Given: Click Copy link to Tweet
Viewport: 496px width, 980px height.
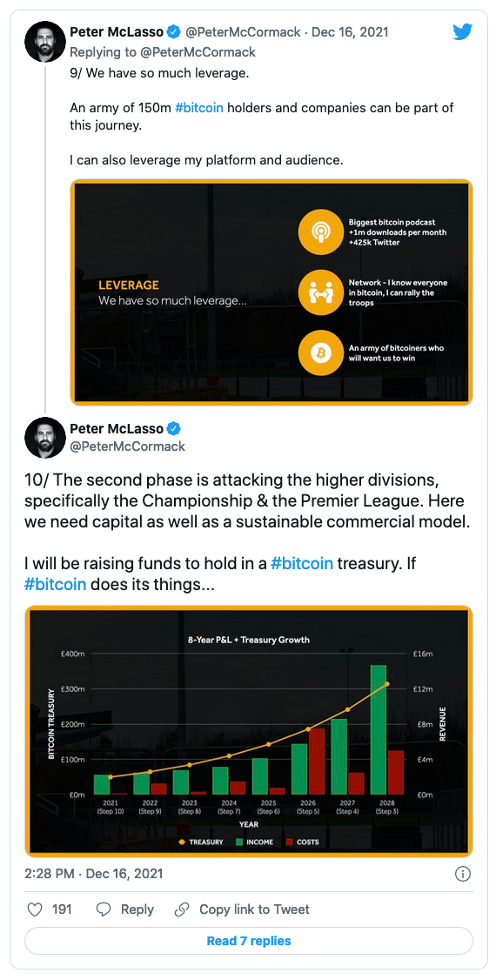Looking at the screenshot, I should (254, 909).
